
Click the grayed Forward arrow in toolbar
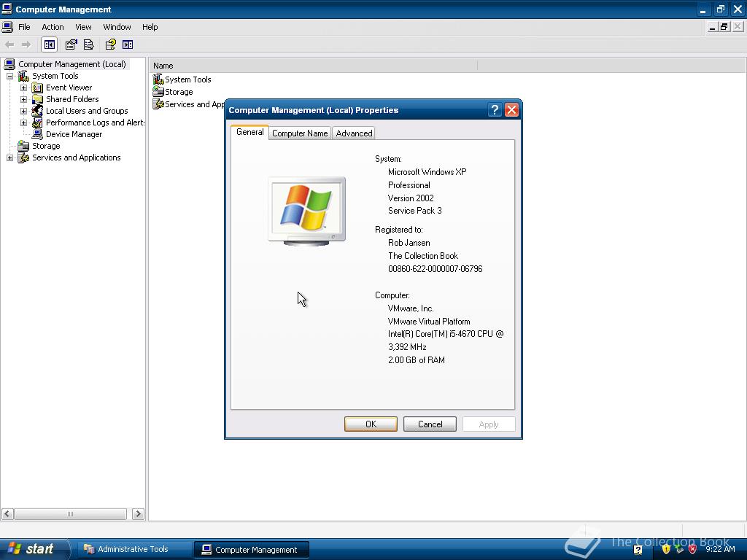tap(26, 44)
